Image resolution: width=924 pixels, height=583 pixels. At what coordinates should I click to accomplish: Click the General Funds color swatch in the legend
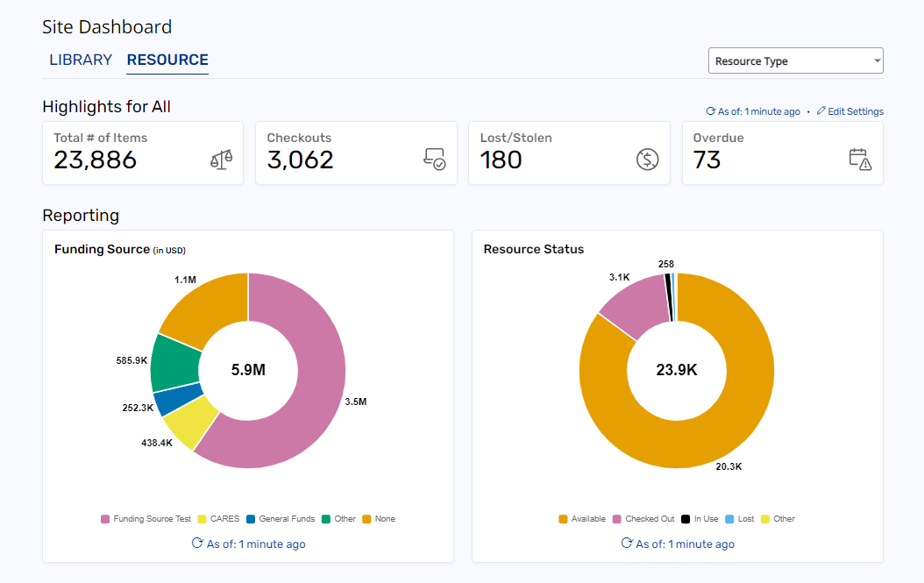coord(249,519)
